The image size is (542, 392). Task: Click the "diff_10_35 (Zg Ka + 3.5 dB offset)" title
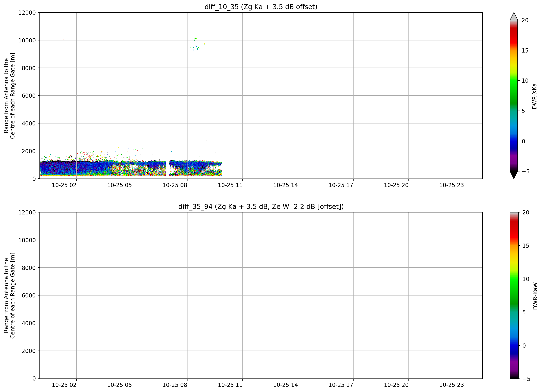coord(261,7)
